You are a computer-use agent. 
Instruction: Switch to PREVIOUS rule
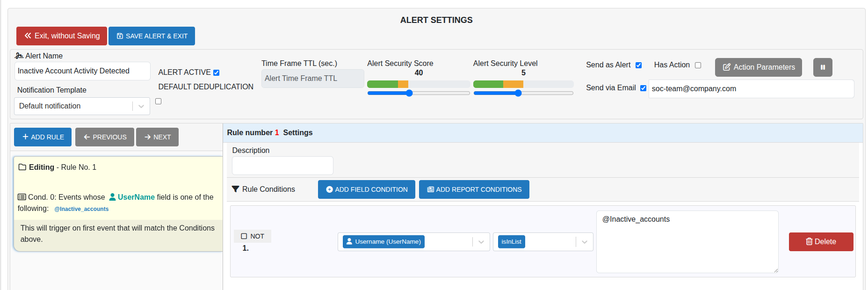click(104, 137)
